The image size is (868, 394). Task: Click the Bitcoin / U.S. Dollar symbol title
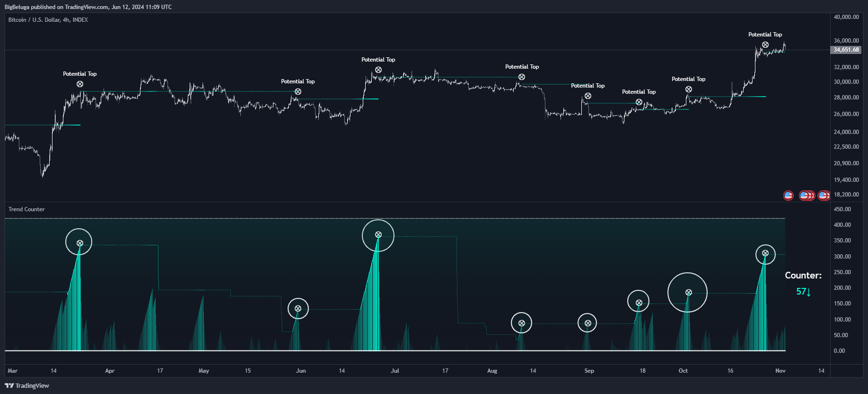tap(48, 20)
